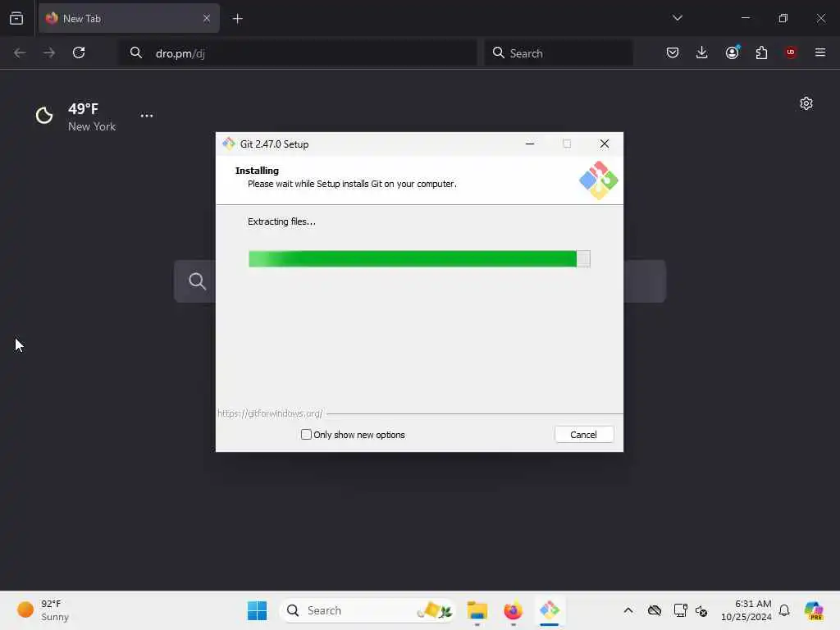This screenshot has width=840, height=630.
Task: Open the weather widget three-dot menu
Action: coord(147,116)
